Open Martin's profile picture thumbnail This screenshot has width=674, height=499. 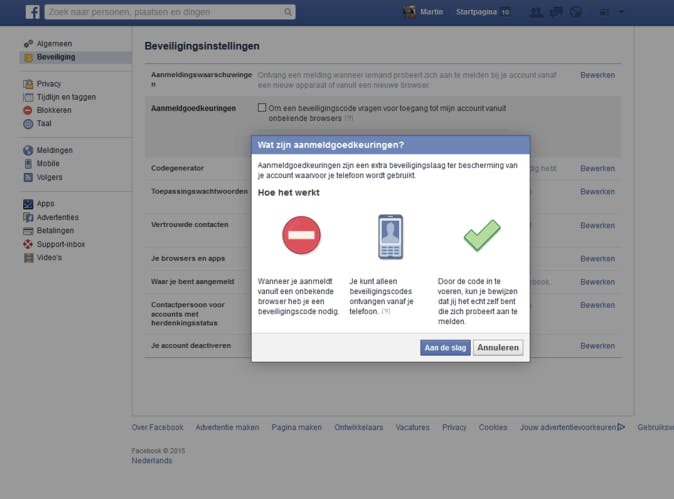(x=409, y=12)
